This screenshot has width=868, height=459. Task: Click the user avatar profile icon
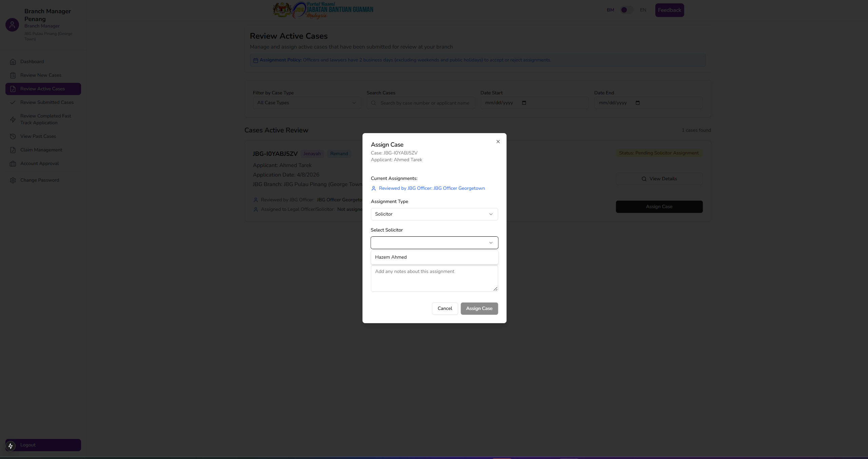click(12, 25)
